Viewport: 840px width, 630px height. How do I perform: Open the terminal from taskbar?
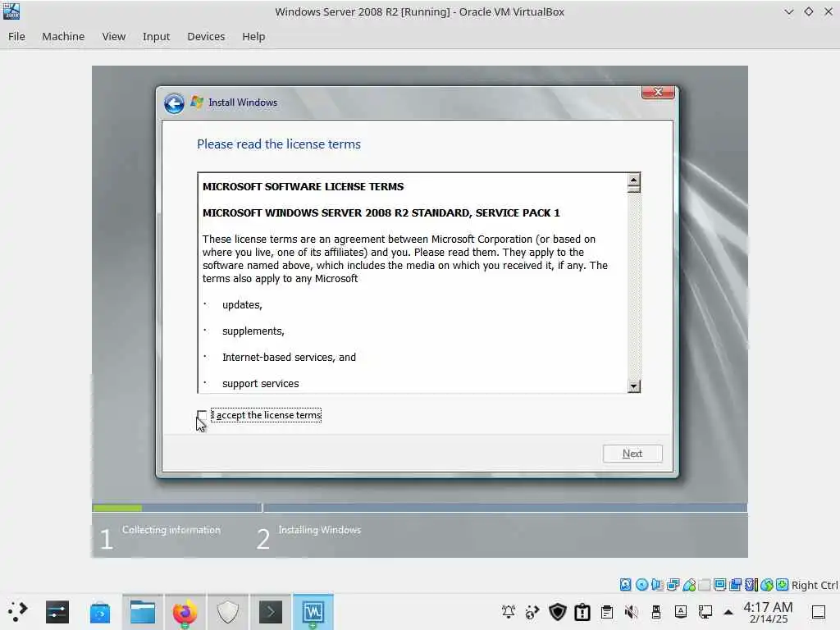[271, 612]
